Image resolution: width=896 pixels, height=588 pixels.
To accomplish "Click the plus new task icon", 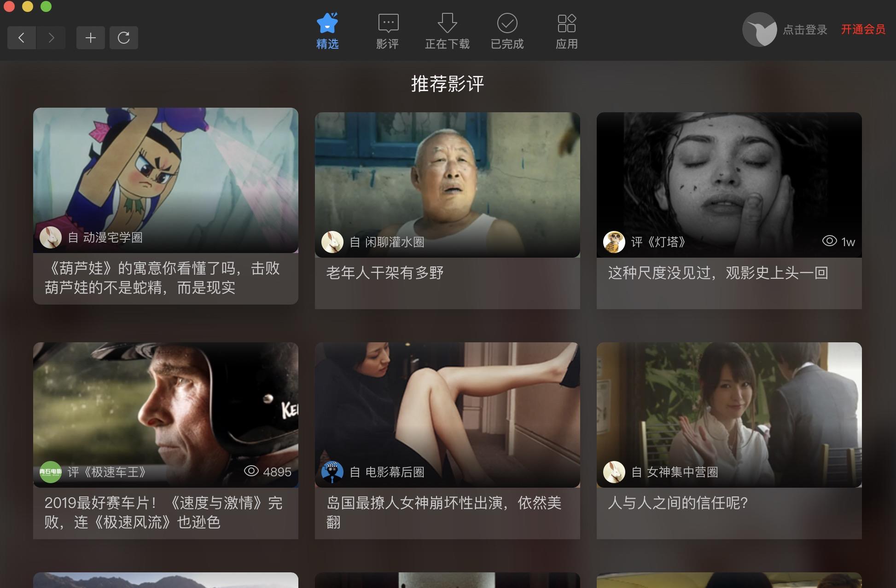I will coord(91,38).
